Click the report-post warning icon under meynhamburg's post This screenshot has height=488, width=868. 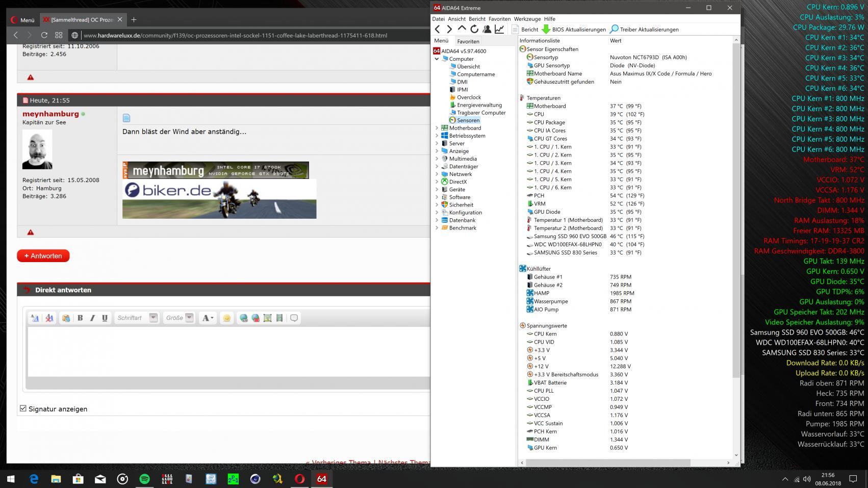click(x=31, y=232)
